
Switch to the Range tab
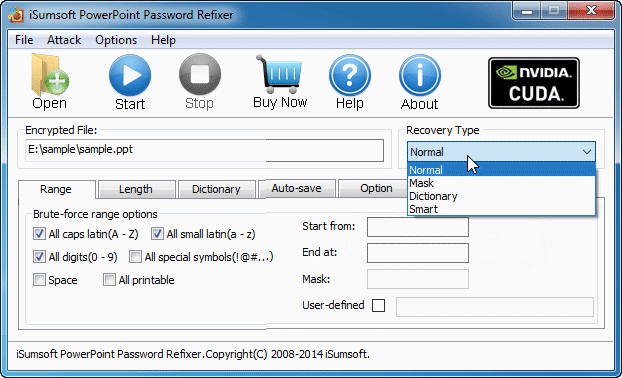pos(56,189)
